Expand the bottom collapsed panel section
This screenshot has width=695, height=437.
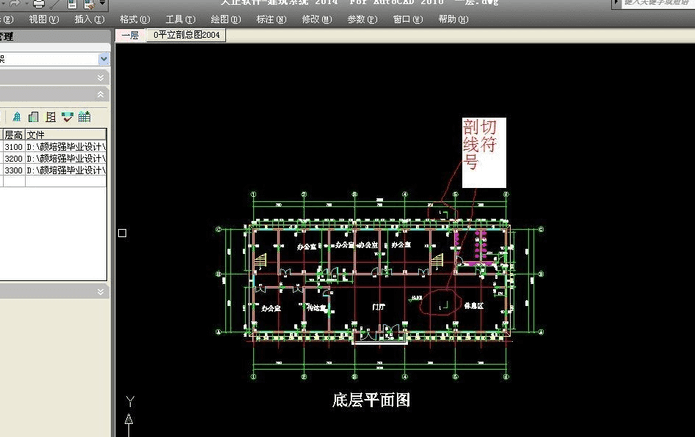[x=101, y=291]
